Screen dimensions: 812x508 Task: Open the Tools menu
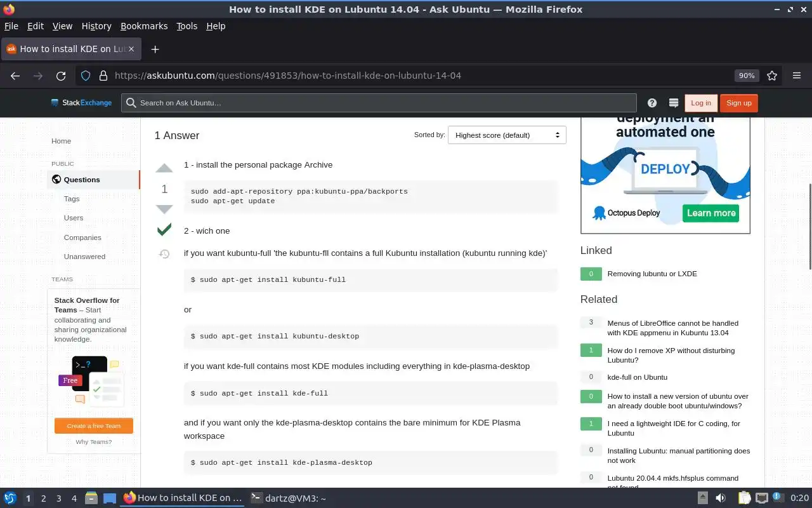click(187, 26)
